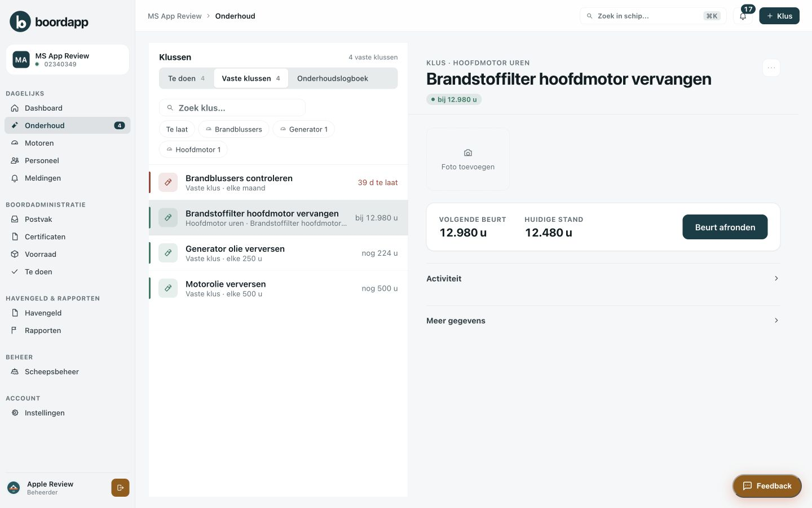Screen dimensions: 812x508
Task: Click the Personeel people icon
Action: (15, 160)
